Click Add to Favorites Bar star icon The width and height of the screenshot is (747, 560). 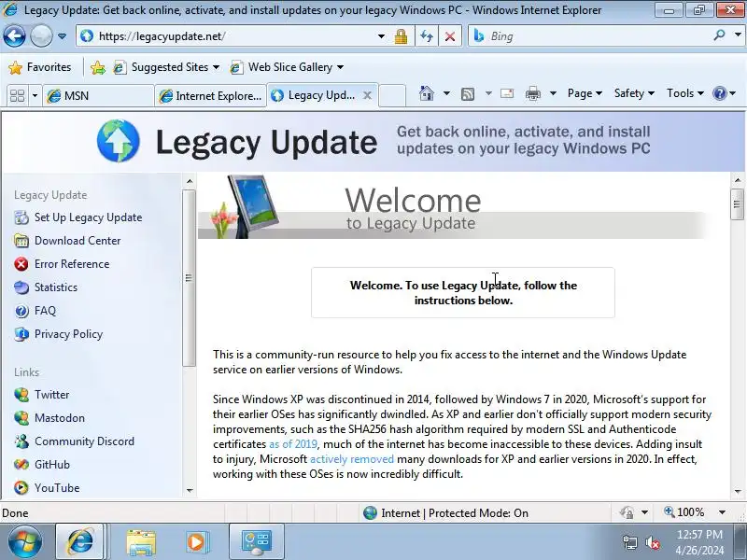[98, 67]
